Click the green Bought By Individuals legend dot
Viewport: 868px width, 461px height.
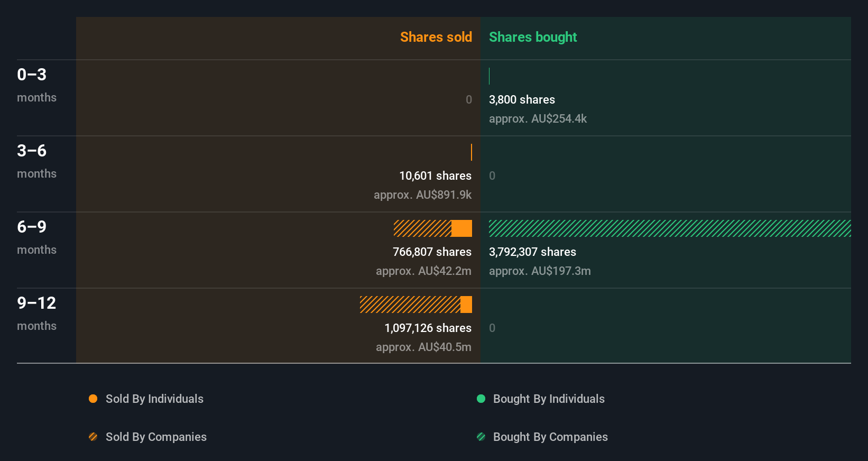pos(481,399)
